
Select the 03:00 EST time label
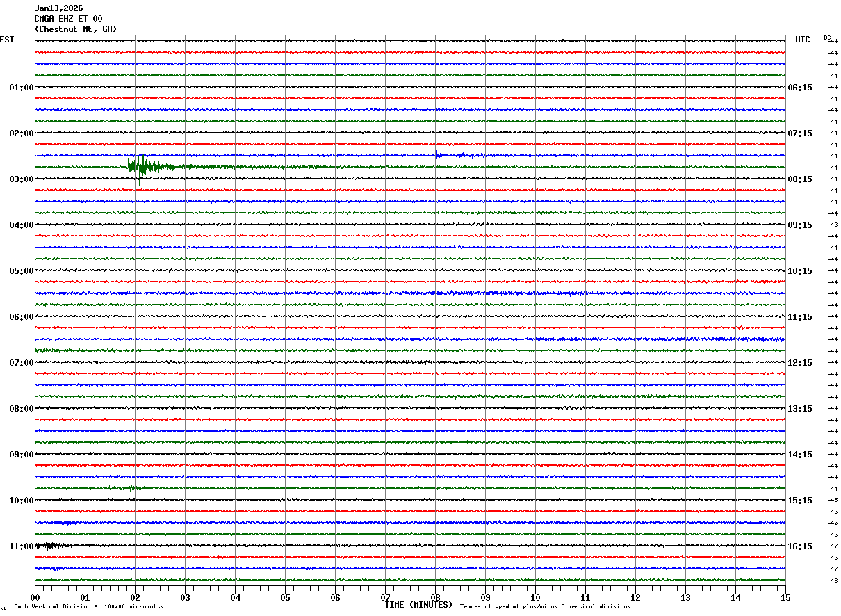(21, 179)
